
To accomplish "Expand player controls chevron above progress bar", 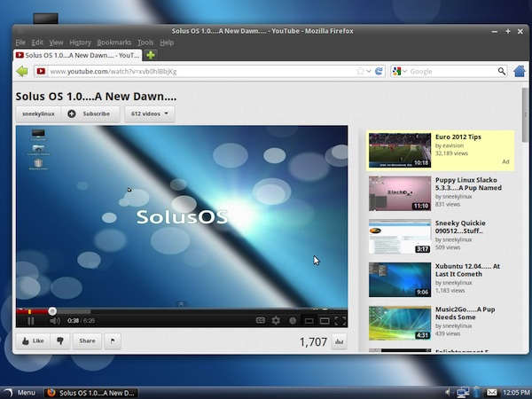I will pyautogui.click(x=181, y=304).
